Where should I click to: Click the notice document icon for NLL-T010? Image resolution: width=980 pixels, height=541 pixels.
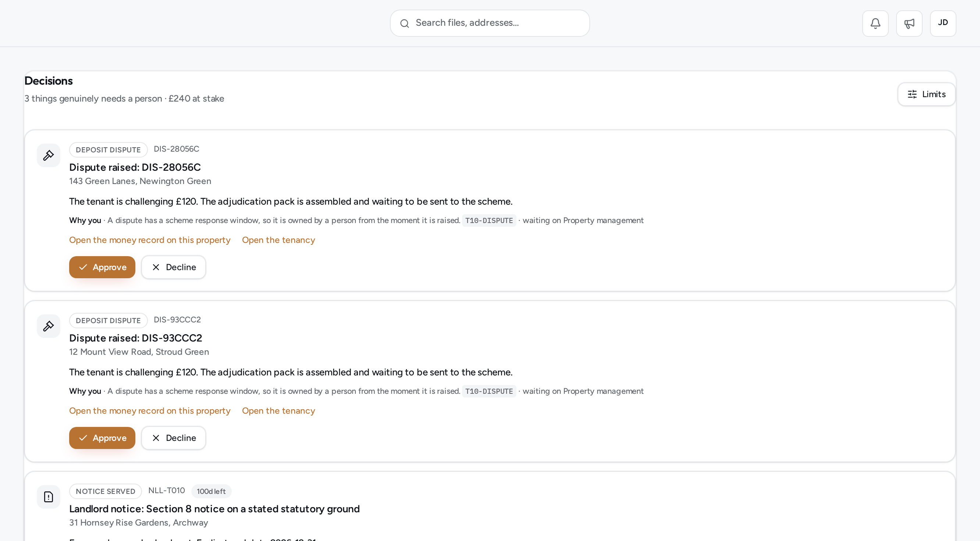click(48, 496)
